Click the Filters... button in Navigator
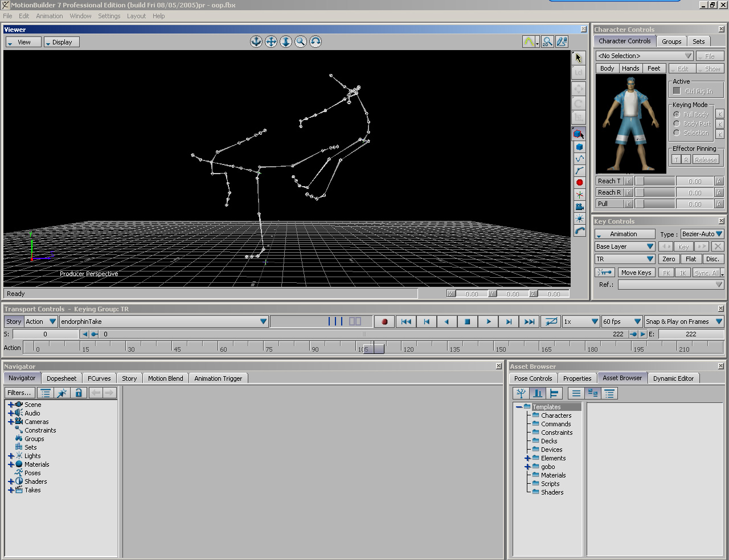This screenshot has height=560, width=729. (19, 393)
